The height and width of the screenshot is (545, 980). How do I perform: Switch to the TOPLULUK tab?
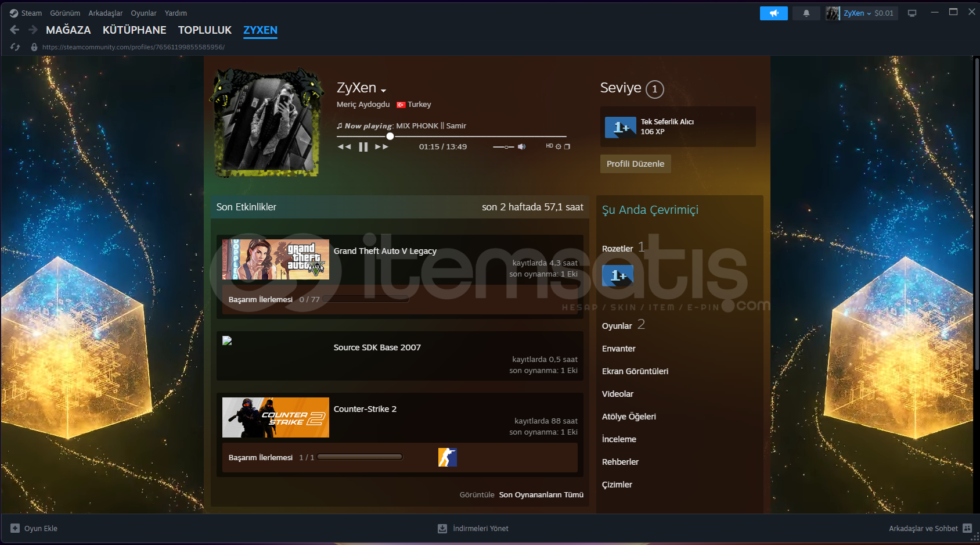click(x=205, y=30)
